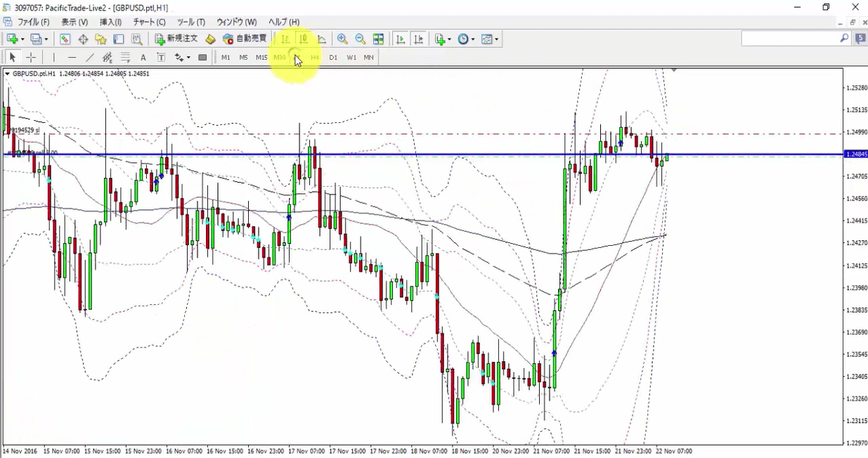Launch MetaEditor from the yellow book icon

(210, 39)
